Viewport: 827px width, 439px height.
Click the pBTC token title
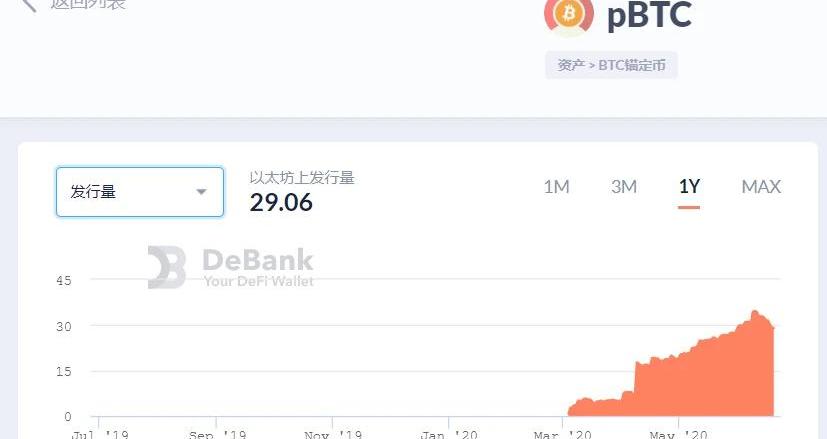click(649, 15)
